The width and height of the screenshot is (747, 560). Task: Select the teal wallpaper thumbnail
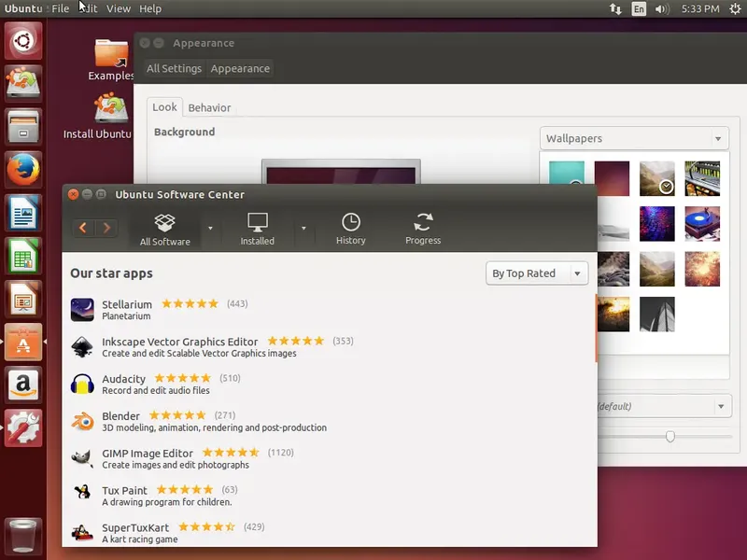click(566, 174)
